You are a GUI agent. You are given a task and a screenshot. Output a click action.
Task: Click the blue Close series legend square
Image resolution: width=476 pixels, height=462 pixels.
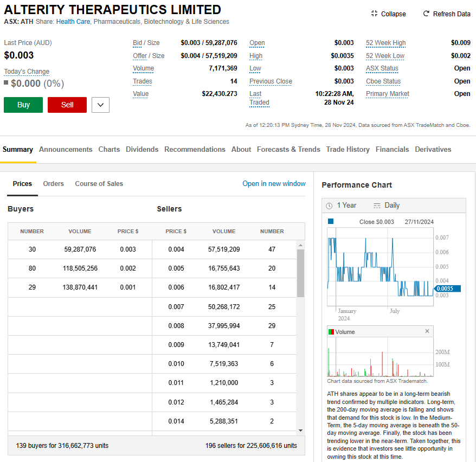pos(331,221)
